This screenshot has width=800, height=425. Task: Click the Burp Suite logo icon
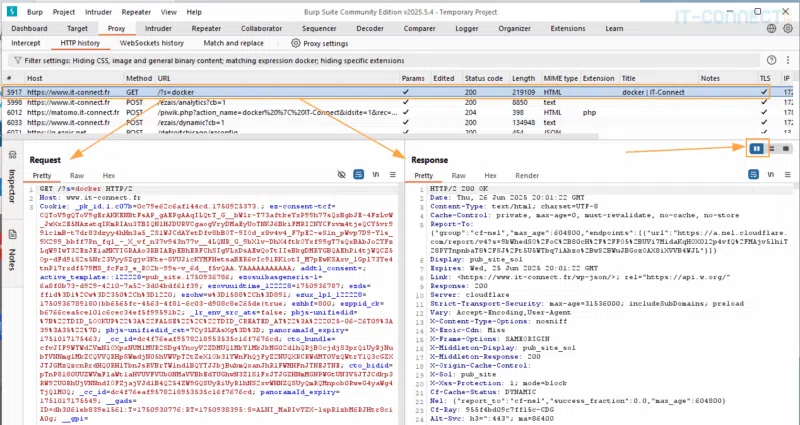(12, 11)
